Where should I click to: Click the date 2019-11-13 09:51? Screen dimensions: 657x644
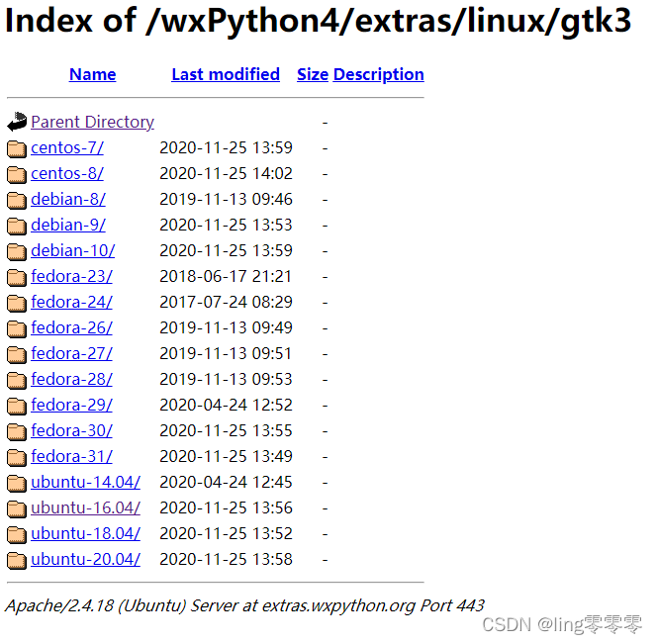[226, 353]
